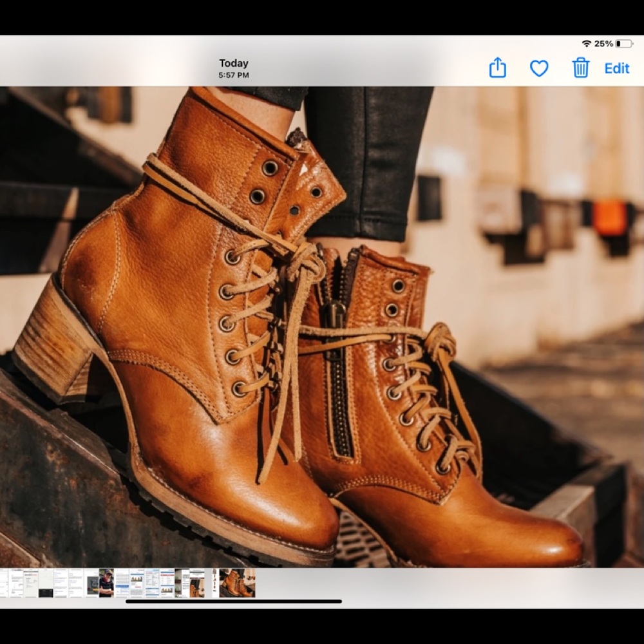The height and width of the screenshot is (644, 644).
Task: Open the Edit mode
Action: point(616,68)
